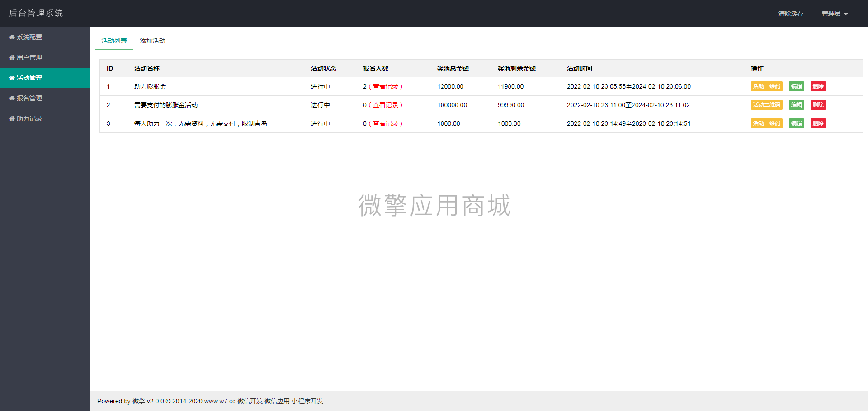Go to 报名管理 in the sidebar
Viewport: 868px width, 411px height.
(45, 98)
